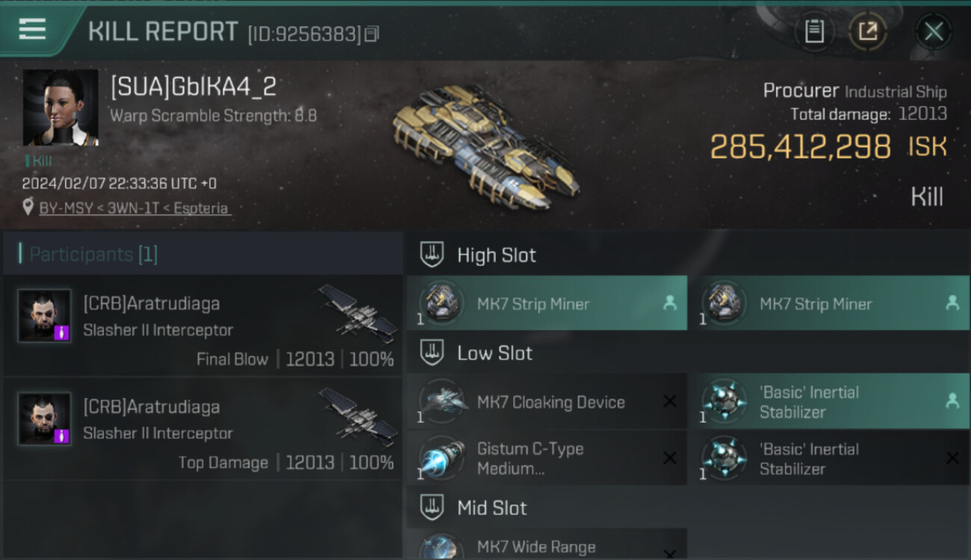The width and height of the screenshot is (971, 560).
Task: Click the dropped 'Basic' Inertial Stabilizer item
Action: pyautogui.click(x=828, y=401)
